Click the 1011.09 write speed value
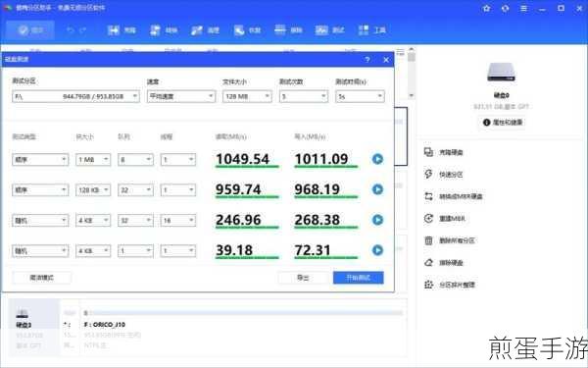This screenshot has height=368, width=588. pyautogui.click(x=321, y=159)
